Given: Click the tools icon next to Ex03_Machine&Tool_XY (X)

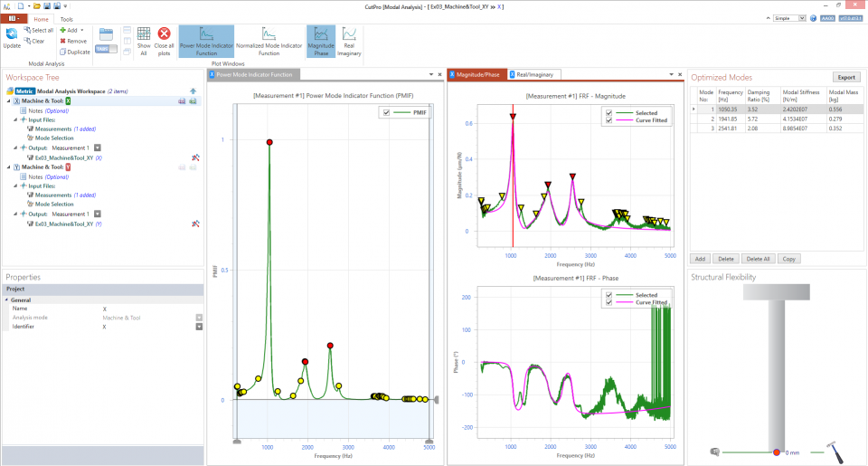Looking at the screenshot, I should coord(195,158).
